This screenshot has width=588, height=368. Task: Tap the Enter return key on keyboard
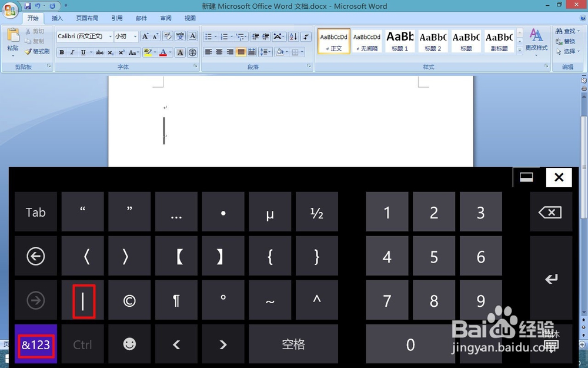coord(552,279)
